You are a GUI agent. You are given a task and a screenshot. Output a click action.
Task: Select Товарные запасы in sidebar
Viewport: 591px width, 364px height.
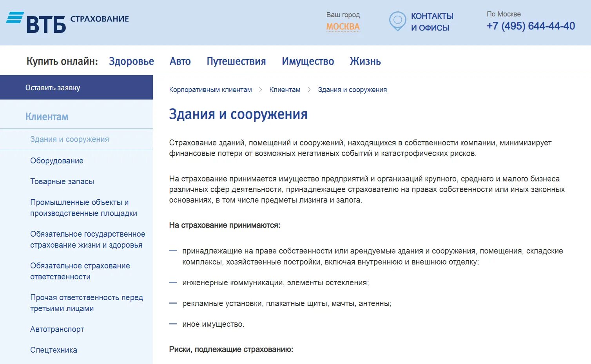[62, 181]
